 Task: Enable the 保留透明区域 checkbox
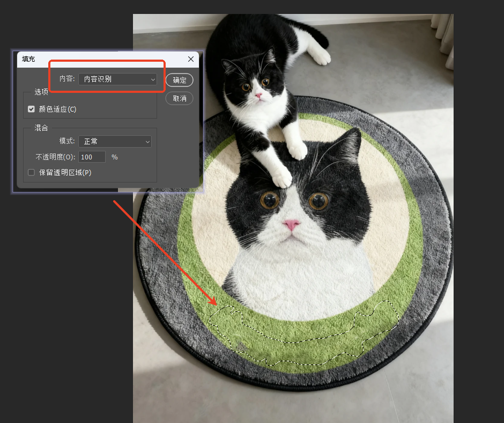31,172
